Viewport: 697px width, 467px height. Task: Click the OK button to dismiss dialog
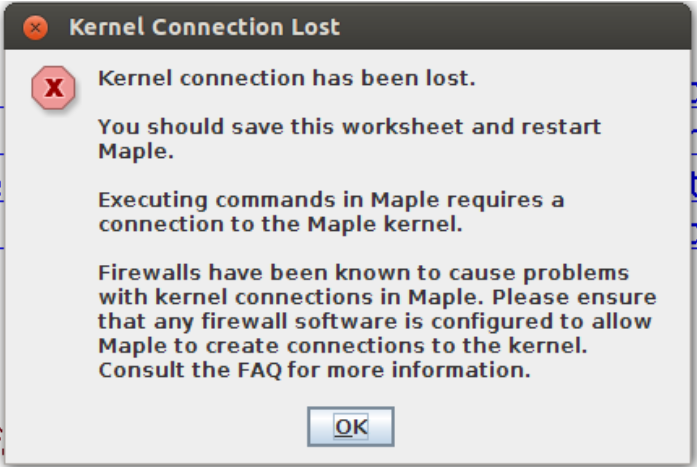[x=351, y=427]
